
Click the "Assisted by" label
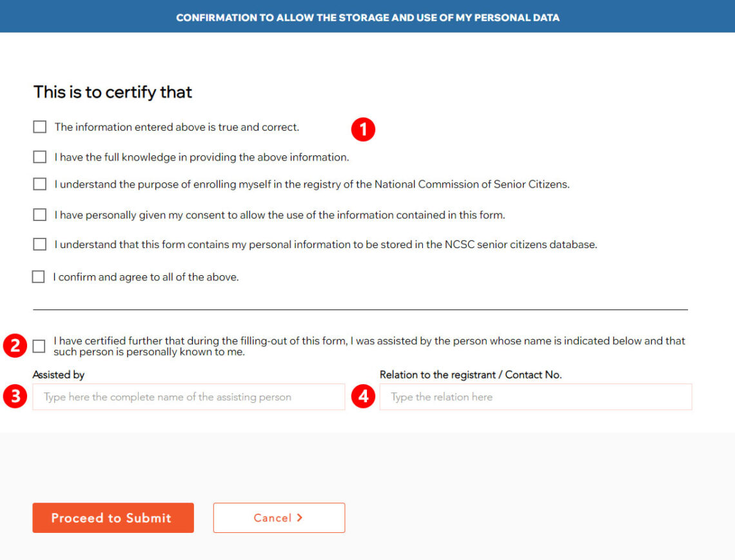click(x=59, y=374)
